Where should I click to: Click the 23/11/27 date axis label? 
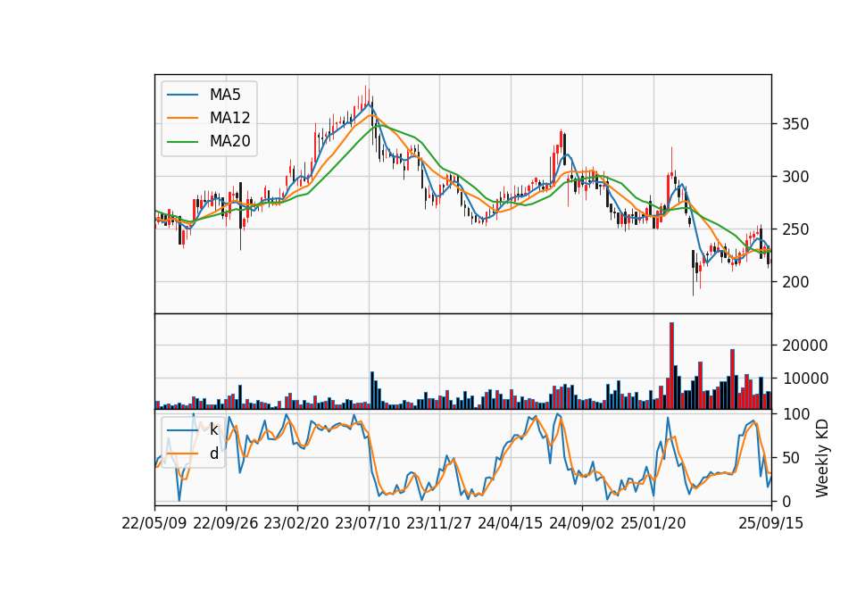439,523
